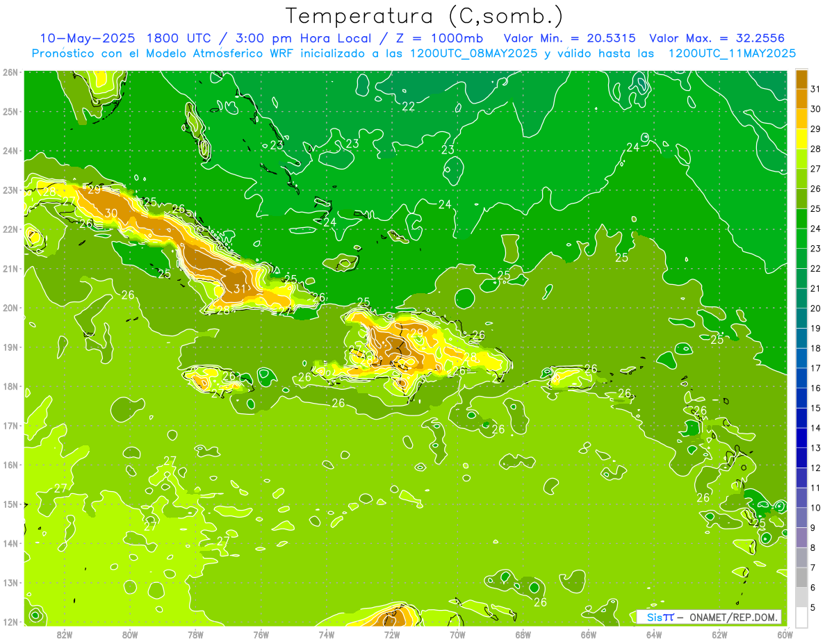The image size is (834, 644).
Task: Click the longitude axis label "78W"
Action: pyautogui.click(x=195, y=634)
